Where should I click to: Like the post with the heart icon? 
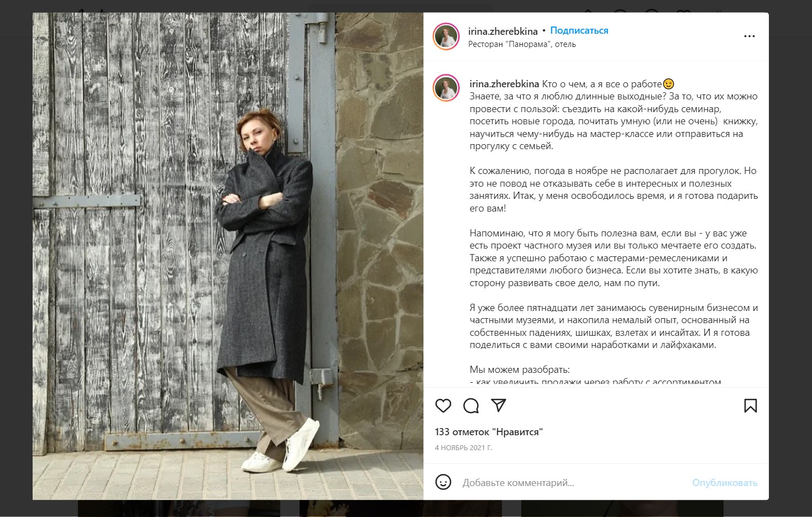click(x=443, y=406)
